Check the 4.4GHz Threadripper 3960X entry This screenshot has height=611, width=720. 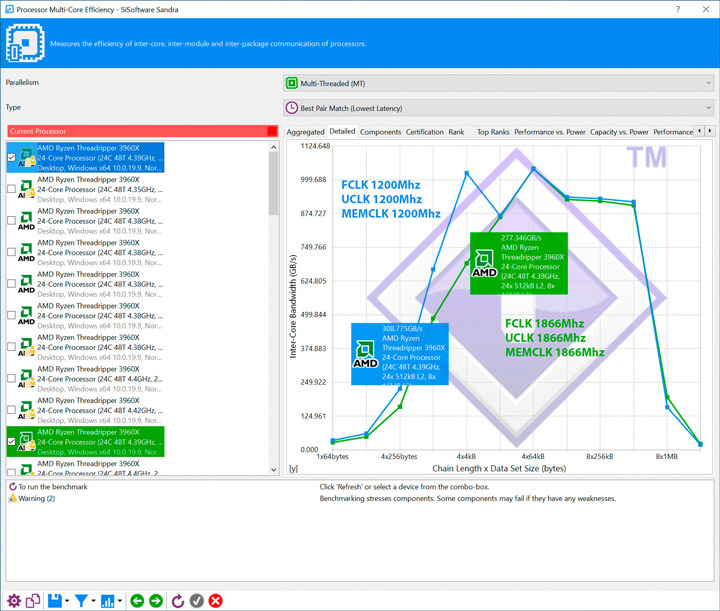[11, 378]
